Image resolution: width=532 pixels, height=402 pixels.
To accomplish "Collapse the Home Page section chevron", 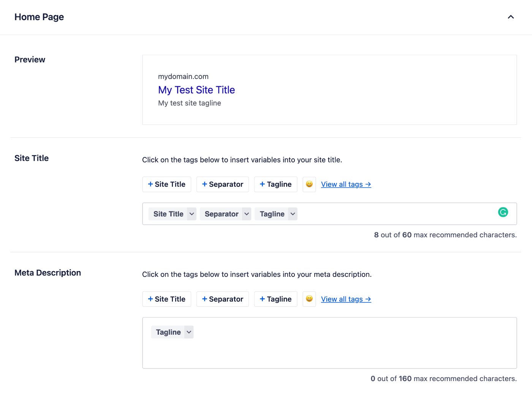I will [x=511, y=17].
